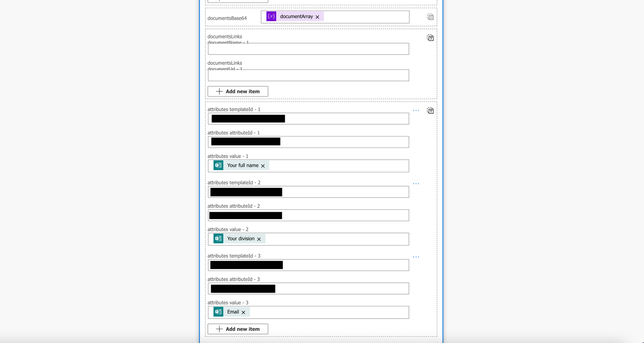This screenshot has width=644, height=343.
Task: Click the attributes value - 2 field
Action: coord(308,239)
